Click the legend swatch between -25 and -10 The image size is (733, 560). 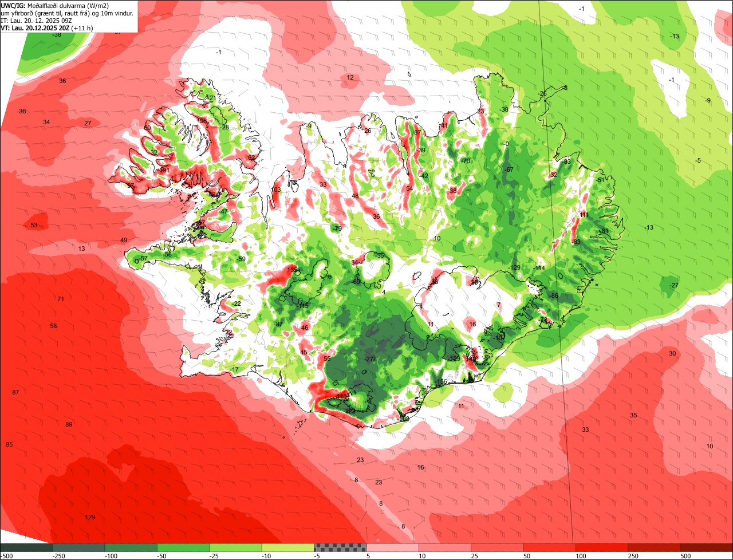pyautogui.click(x=235, y=547)
